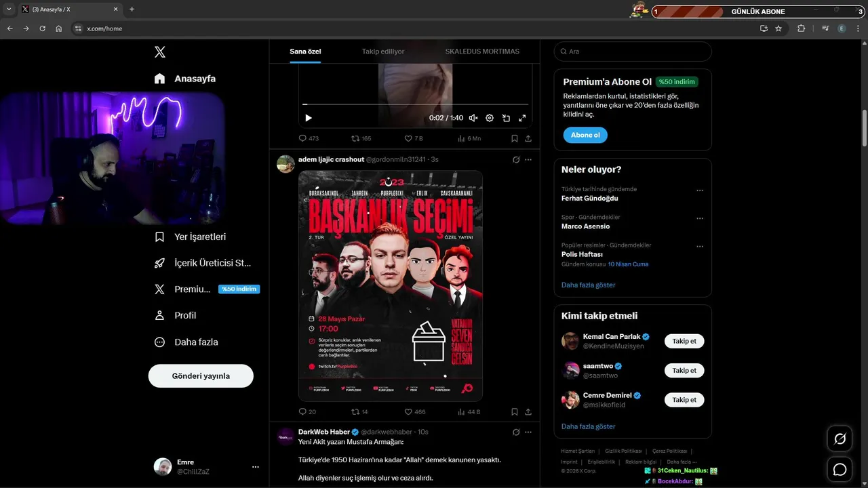
Task: Open a new browser tab
Action: [x=132, y=9]
